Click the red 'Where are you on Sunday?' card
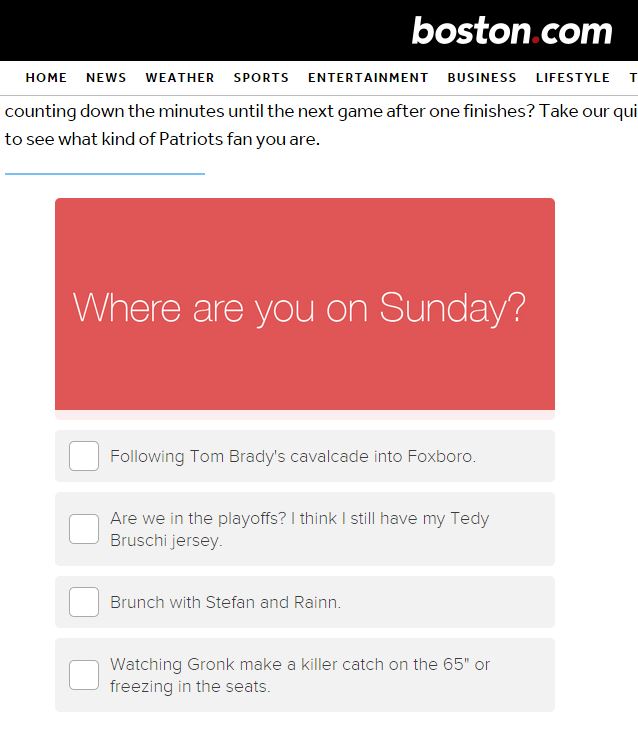This screenshot has width=638, height=735. click(305, 304)
